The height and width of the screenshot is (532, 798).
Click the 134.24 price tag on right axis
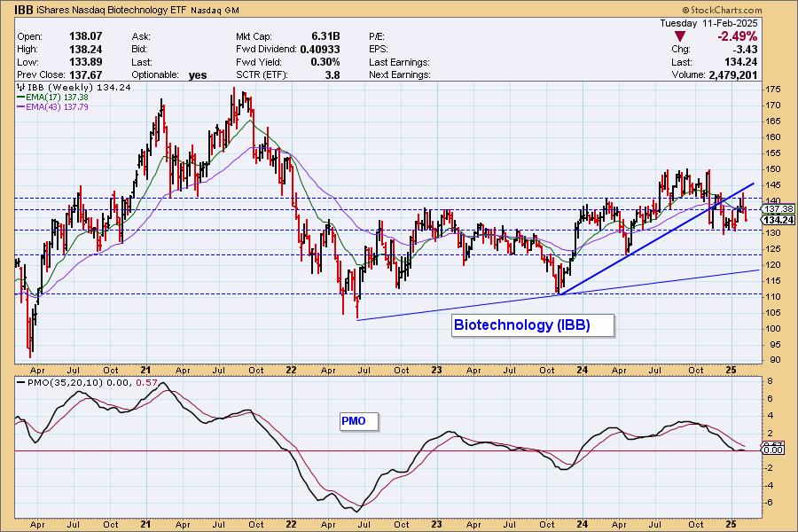click(x=778, y=220)
